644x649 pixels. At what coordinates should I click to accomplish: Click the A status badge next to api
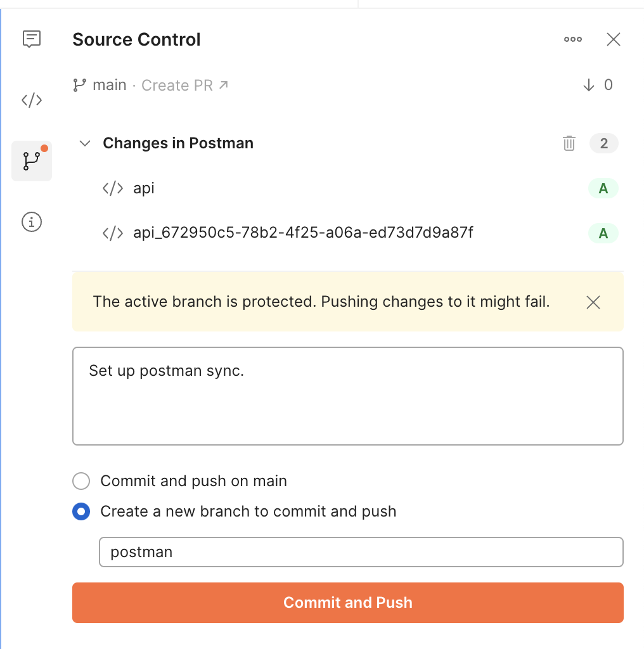[x=603, y=188]
